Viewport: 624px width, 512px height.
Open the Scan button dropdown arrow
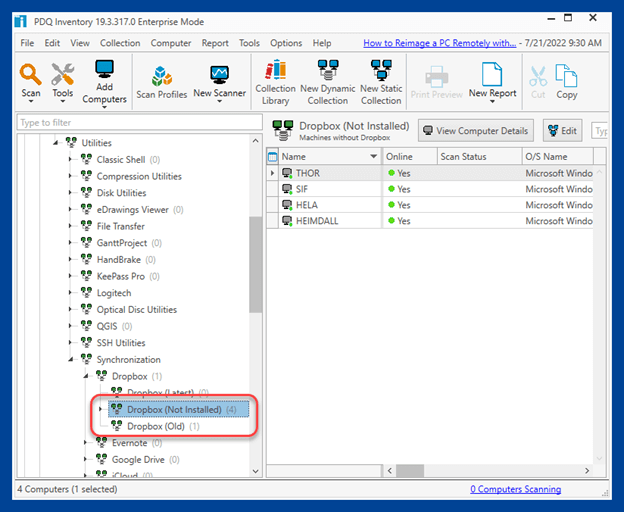31,102
